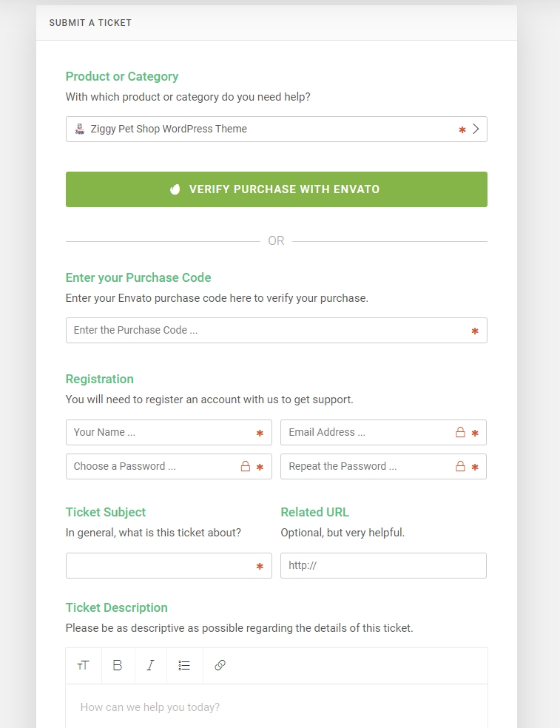Toggle italic formatting in ticket description
The image size is (560, 728).
[151, 666]
